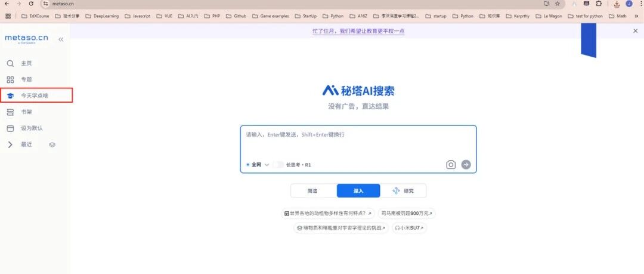Screen dimensions: 644x274
Task: Open the DeepLearning bookmark folder
Action: click(x=102, y=16)
